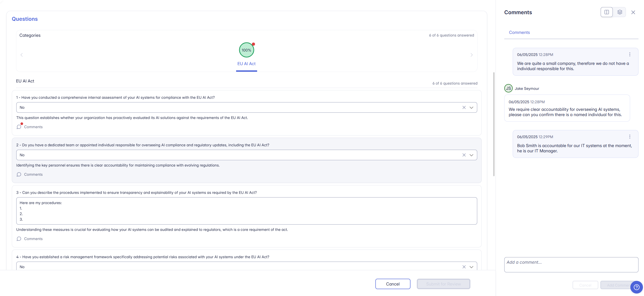Click the 100% progress circle

246,50
